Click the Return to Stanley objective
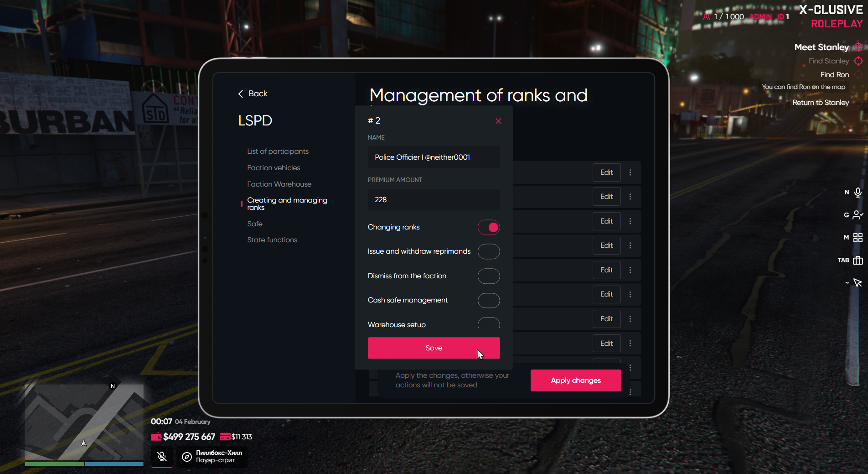 [821, 103]
